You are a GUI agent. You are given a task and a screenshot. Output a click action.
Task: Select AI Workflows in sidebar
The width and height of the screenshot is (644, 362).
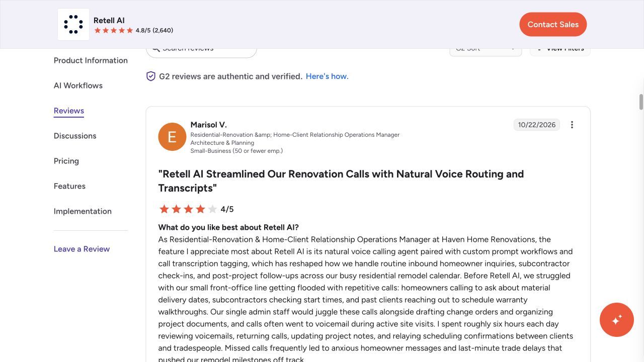[78, 85]
